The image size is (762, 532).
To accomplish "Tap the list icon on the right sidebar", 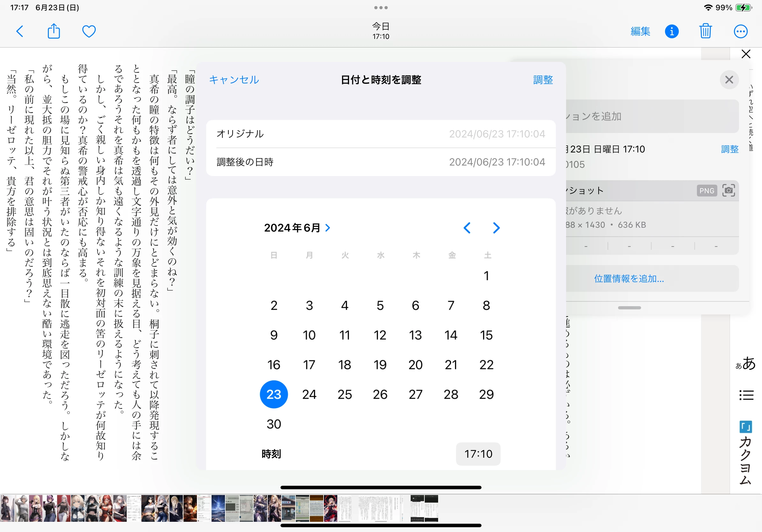I will point(746,395).
